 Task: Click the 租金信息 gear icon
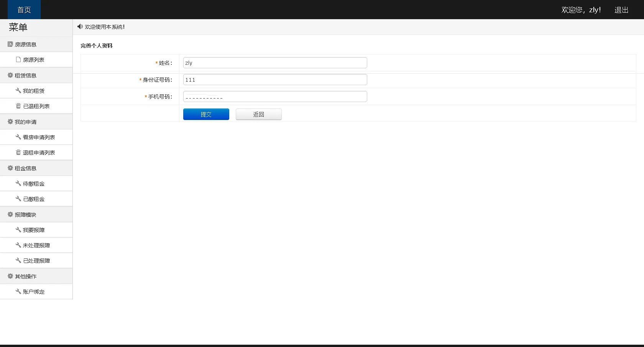(10, 168)
